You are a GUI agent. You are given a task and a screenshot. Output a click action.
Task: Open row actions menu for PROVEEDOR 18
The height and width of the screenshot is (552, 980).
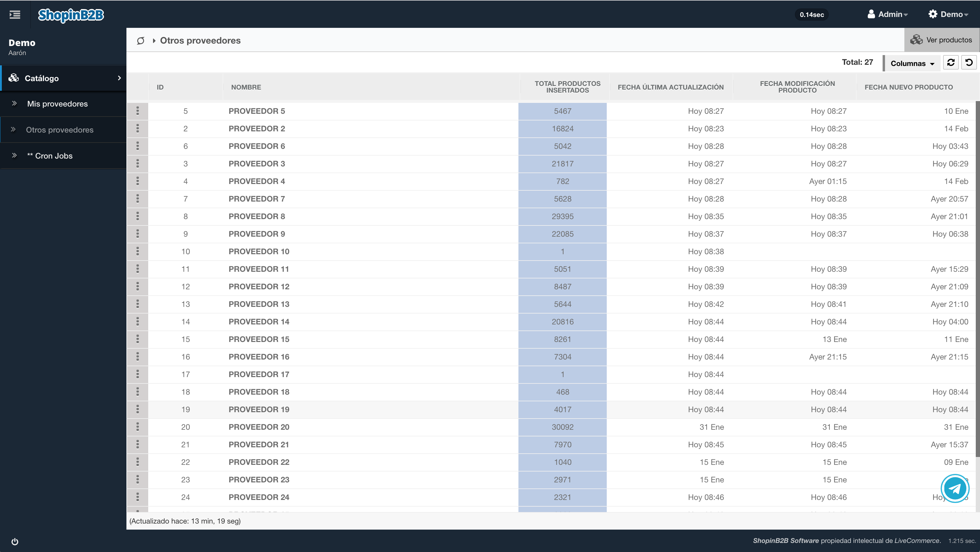coord(138,392)
